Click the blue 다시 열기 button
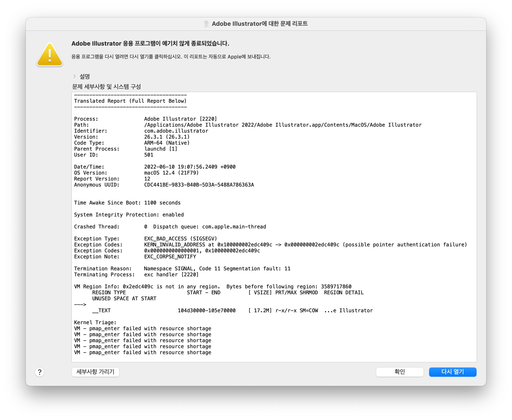Image resolution: width=512 pixels, height=420 pixels. click(x=452, y=372)
